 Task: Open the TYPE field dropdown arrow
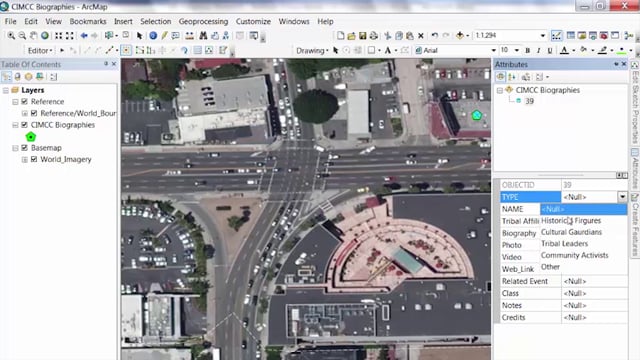[622, 197]
